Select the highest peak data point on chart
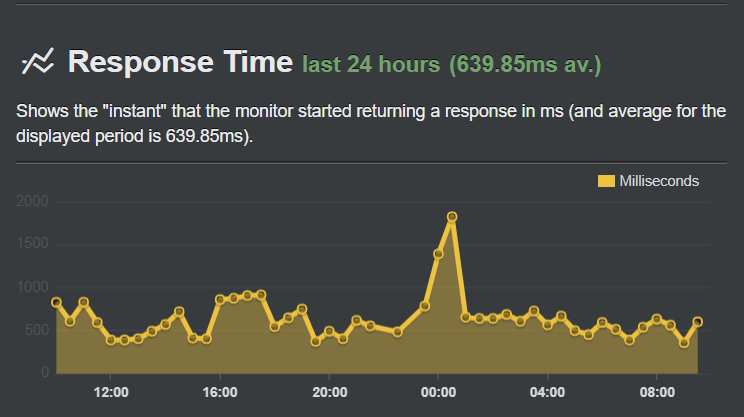The image size is (744, 417). tap(452, 216)
